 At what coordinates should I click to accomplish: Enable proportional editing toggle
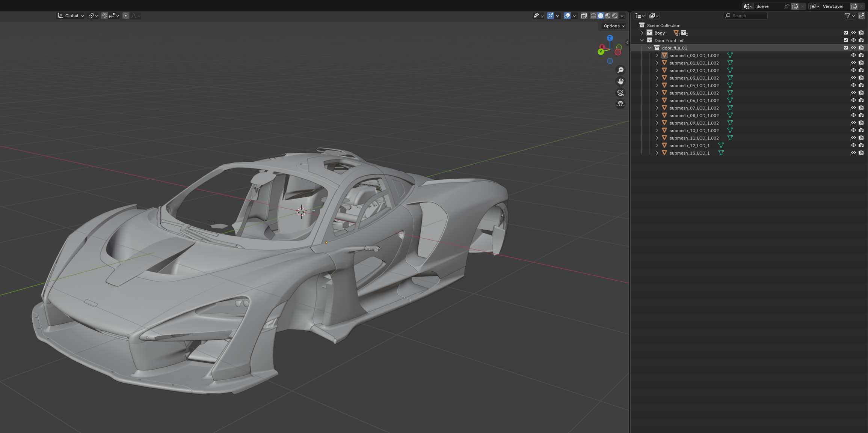click(x=126, y=16)
